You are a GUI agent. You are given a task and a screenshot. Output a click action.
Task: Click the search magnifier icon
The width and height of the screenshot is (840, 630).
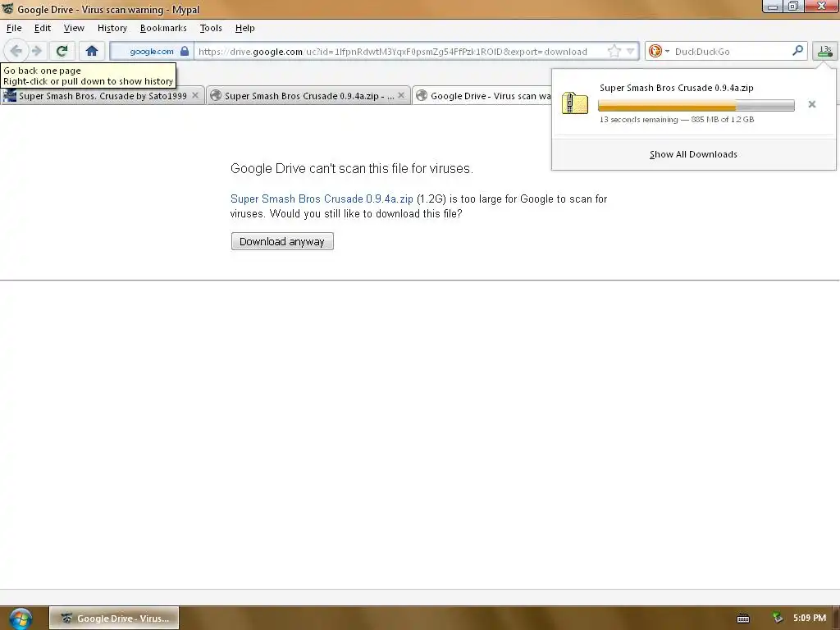tap(797, 50)
